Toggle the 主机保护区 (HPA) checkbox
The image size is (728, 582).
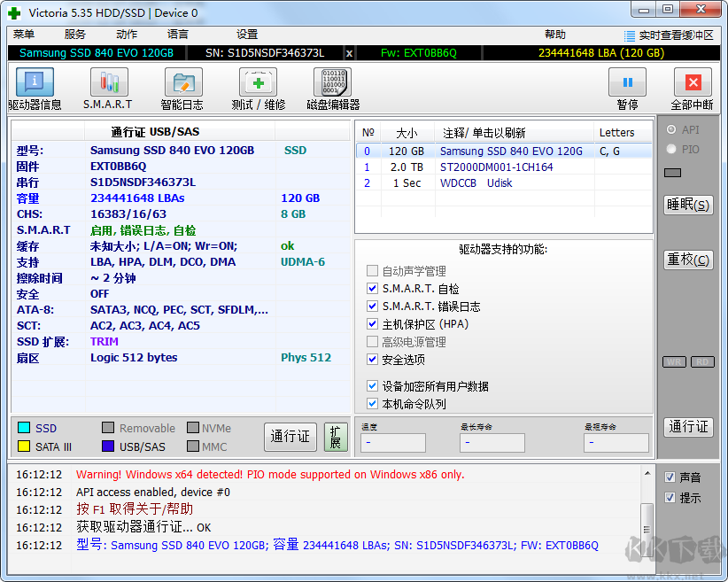coord(373,324)
